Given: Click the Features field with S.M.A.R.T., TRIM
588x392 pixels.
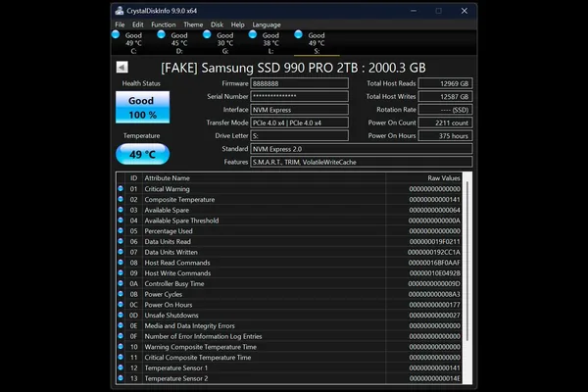Looking at the screenshot, I should click(x=361, y=162).
